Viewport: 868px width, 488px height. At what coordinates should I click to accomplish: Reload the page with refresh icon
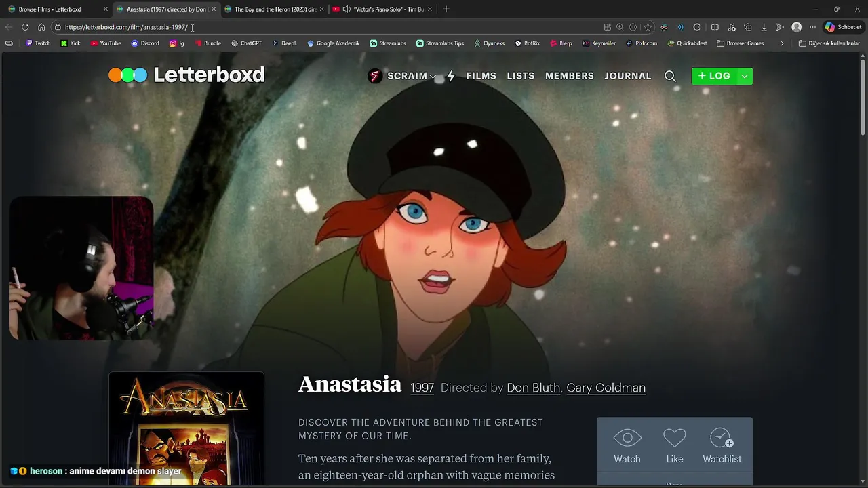point(25,27)
